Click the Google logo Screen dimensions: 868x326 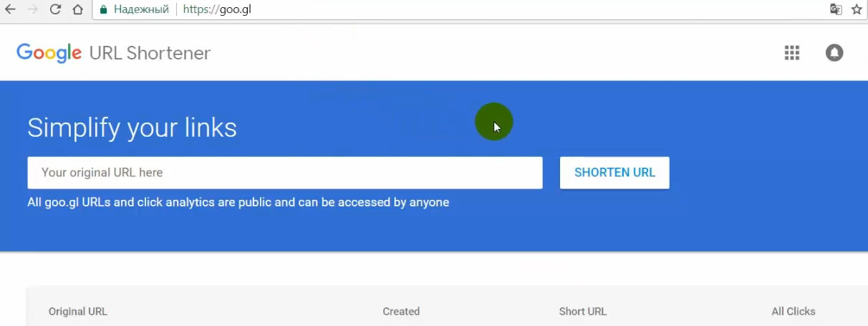[x=49, y=53]
